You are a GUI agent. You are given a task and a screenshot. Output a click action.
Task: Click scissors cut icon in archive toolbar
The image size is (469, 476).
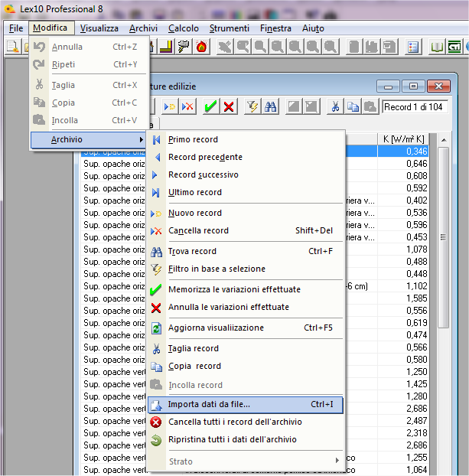click(335, 106)
